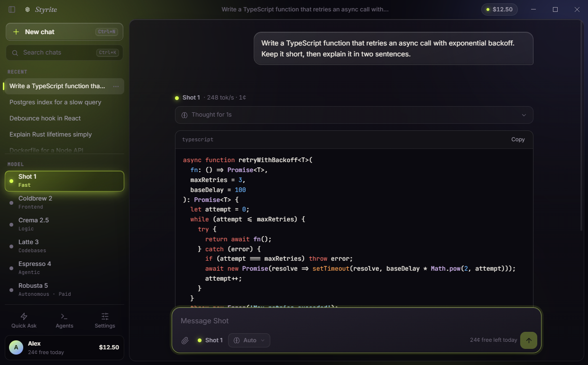The image size is (588, 365).
Task: Click the search magnifier icon
Action: pyautogui.click(x=15, y=53)
